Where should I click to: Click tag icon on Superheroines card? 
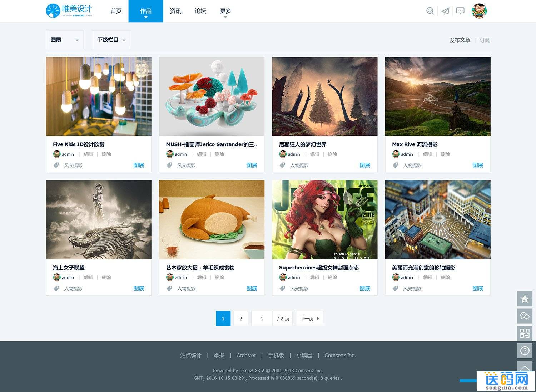(282, 288)
